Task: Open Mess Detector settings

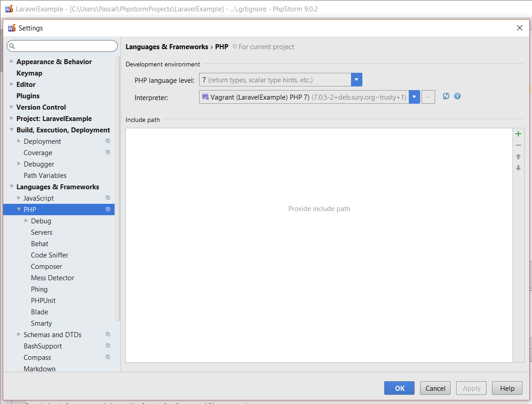Action: pos(53,278)
